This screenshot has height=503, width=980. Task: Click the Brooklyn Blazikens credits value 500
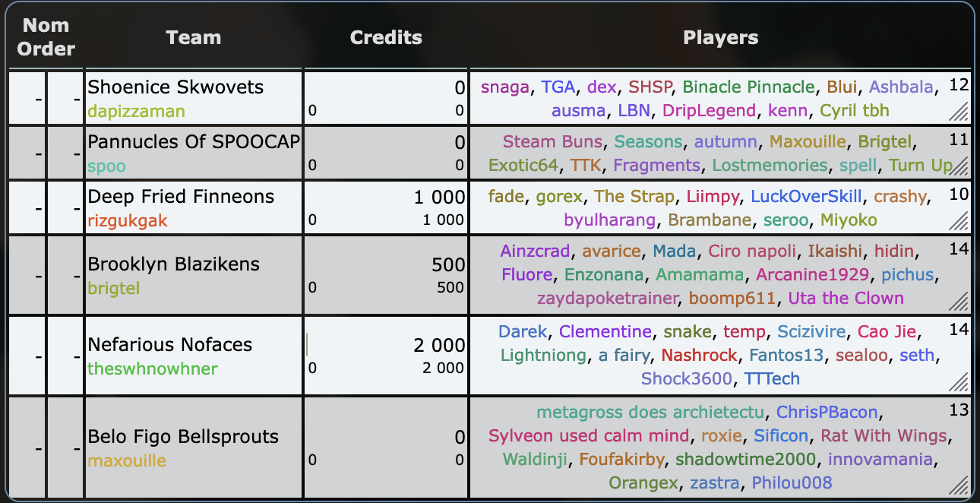coord(448,264)
